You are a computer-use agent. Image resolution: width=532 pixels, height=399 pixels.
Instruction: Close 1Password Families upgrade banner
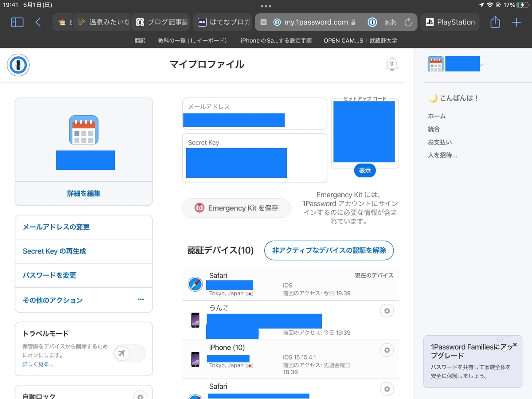(515, 344)
